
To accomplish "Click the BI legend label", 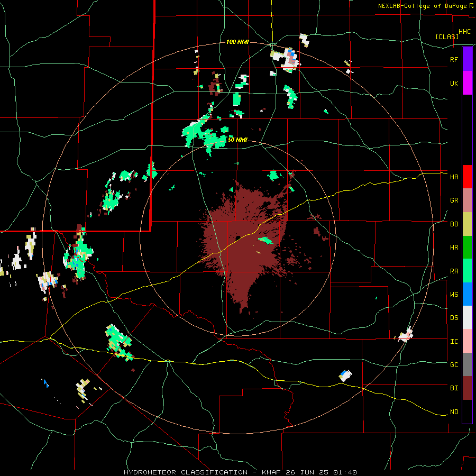I will 454,388.
